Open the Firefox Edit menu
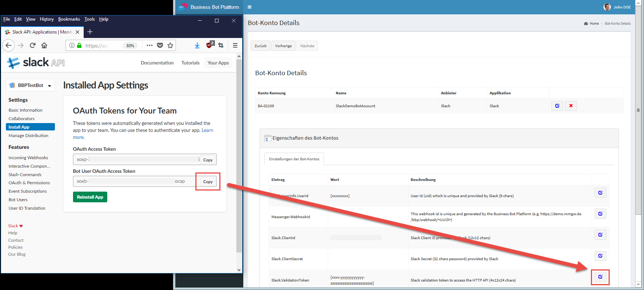644x290 pixels. coord(18,19)
